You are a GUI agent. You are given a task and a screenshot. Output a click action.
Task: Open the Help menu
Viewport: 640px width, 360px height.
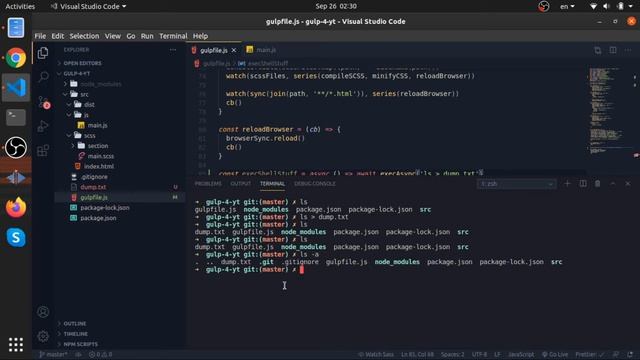click(x=200, y=36)
